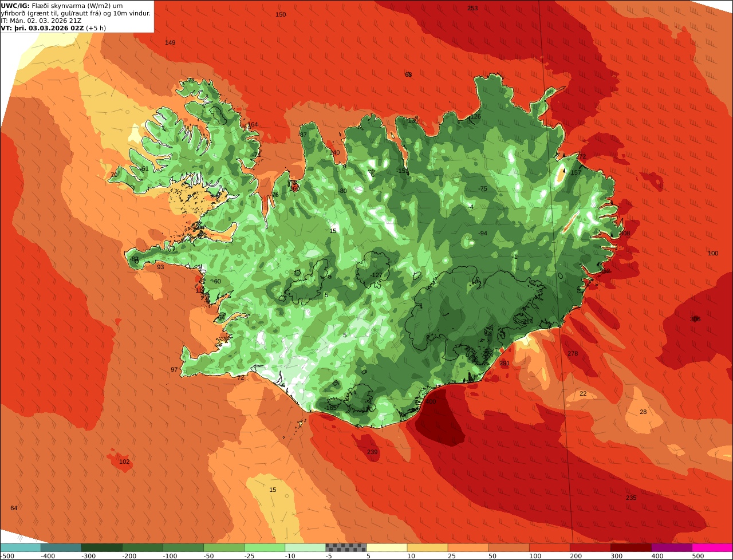Click the inland map value '-80'
This screenshot has height=560, width=733.
342,191
